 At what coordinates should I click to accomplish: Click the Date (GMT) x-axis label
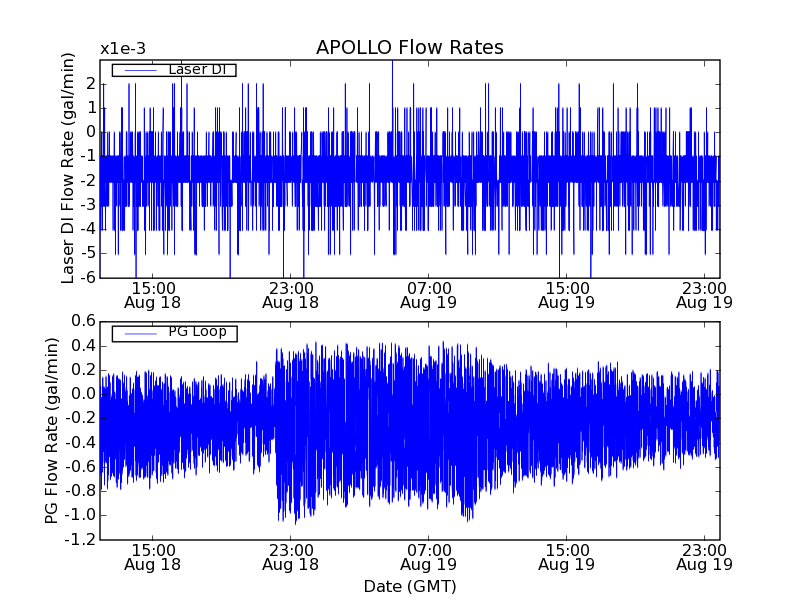pyautogui.click(x=409, y=585)
